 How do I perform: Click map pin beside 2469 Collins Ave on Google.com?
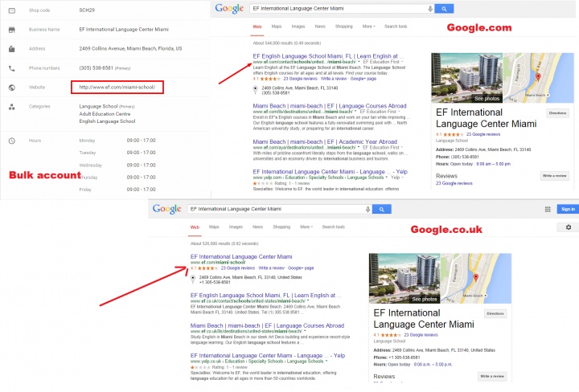click(255, 90)
